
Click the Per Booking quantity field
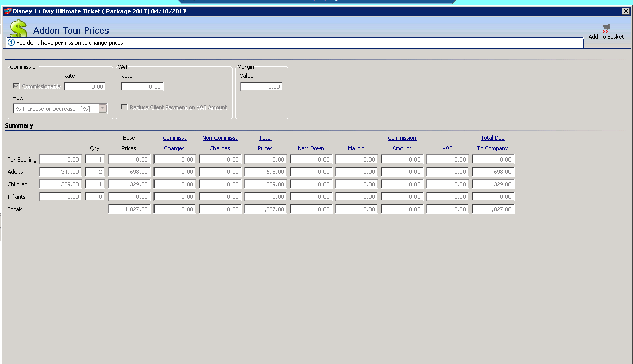95,160
